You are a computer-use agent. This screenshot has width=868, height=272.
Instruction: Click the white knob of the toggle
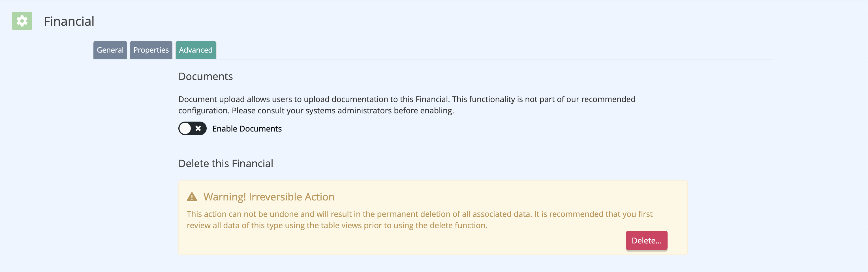tap(185, 128)
